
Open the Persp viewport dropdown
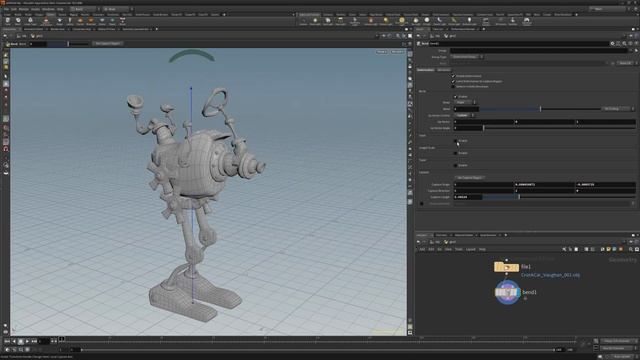[382, 52]
